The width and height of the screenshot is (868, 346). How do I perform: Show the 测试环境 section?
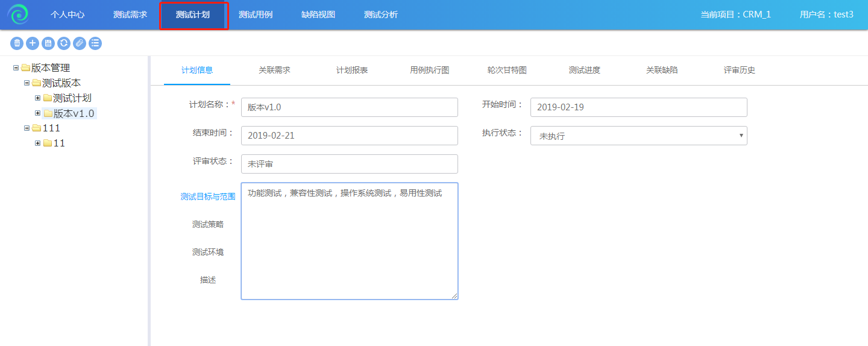pos(207,252)
